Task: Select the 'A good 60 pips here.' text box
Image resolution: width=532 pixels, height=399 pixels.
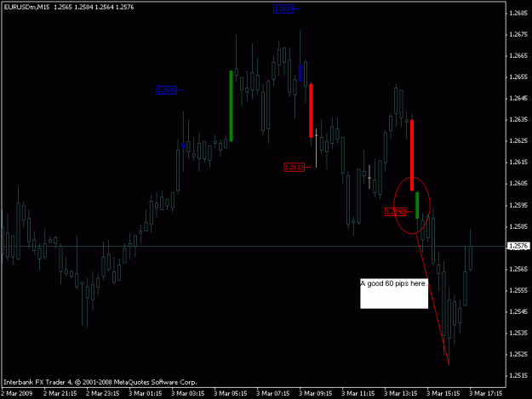Action: [394, 294]
